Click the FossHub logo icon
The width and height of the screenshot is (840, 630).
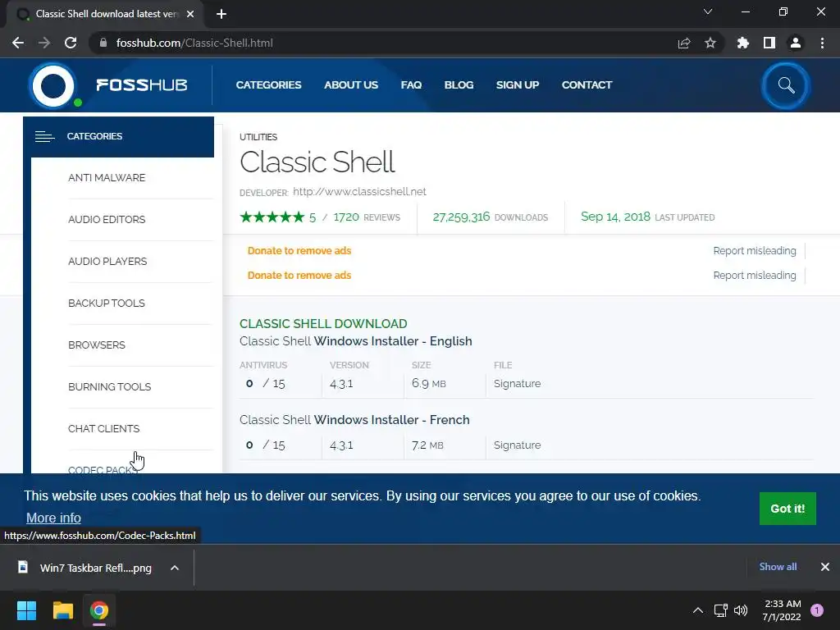[53, 85]
